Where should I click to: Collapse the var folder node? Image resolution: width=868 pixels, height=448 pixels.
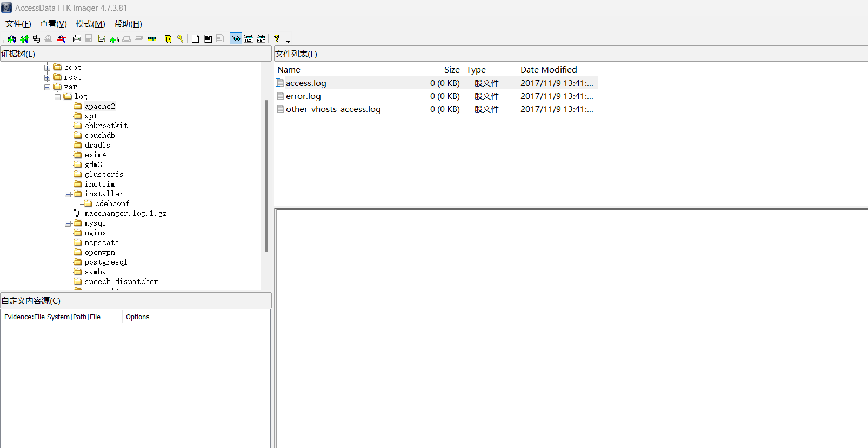pyautogui.click(x=48, y=87)
